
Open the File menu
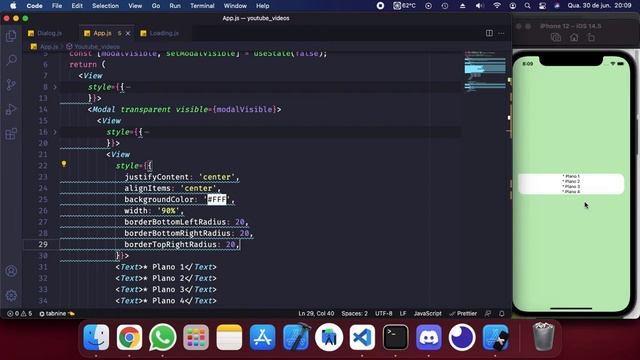click(57, 6)
